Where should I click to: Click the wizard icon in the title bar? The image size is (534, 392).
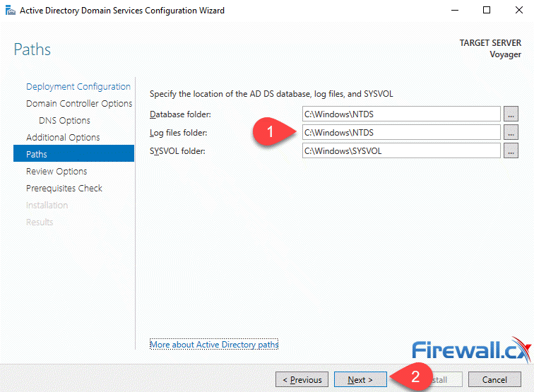(x=10, y=11)
